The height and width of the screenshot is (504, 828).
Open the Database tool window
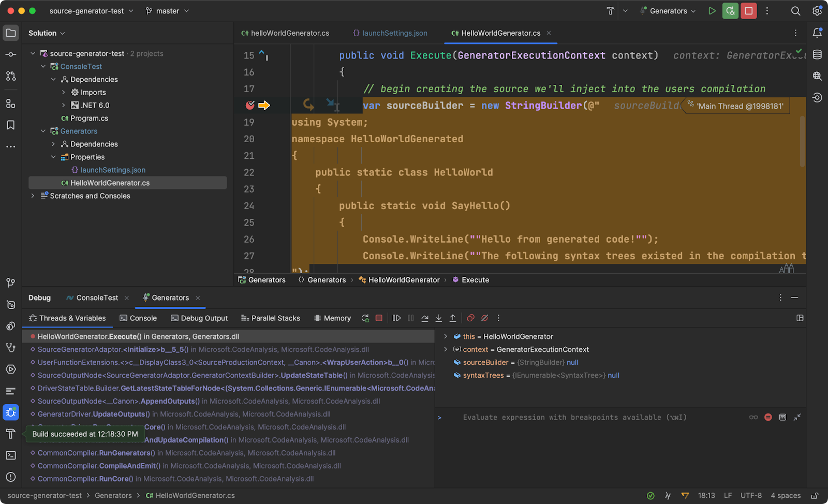tap(817, 54)
